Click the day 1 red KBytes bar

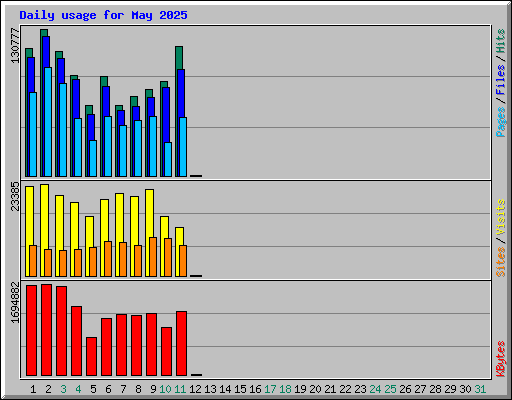31,330
